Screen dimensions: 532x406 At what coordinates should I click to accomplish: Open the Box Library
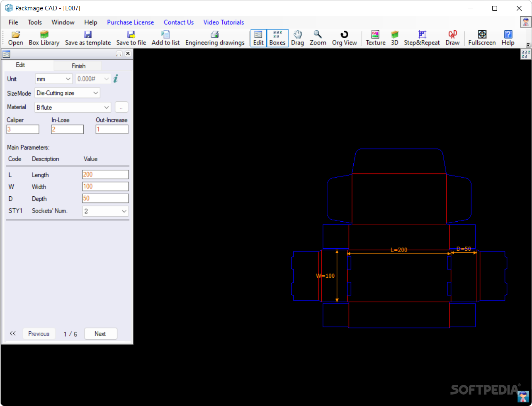click(44, 38)
